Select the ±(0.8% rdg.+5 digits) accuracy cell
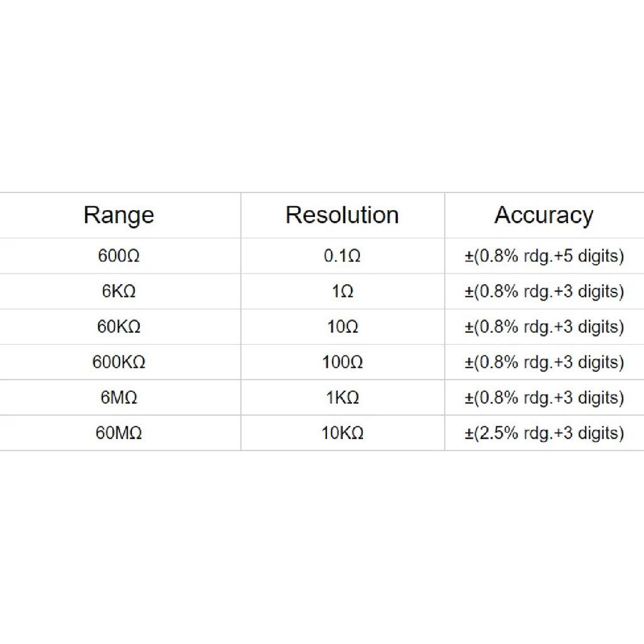The image size is (644, 644). click(544, 256)
